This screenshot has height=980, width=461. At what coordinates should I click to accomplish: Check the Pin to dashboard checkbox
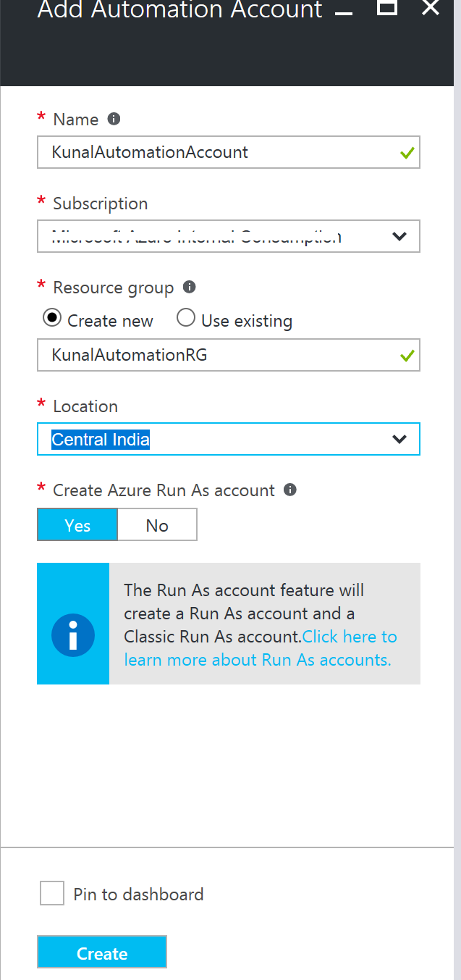[51, 893]
